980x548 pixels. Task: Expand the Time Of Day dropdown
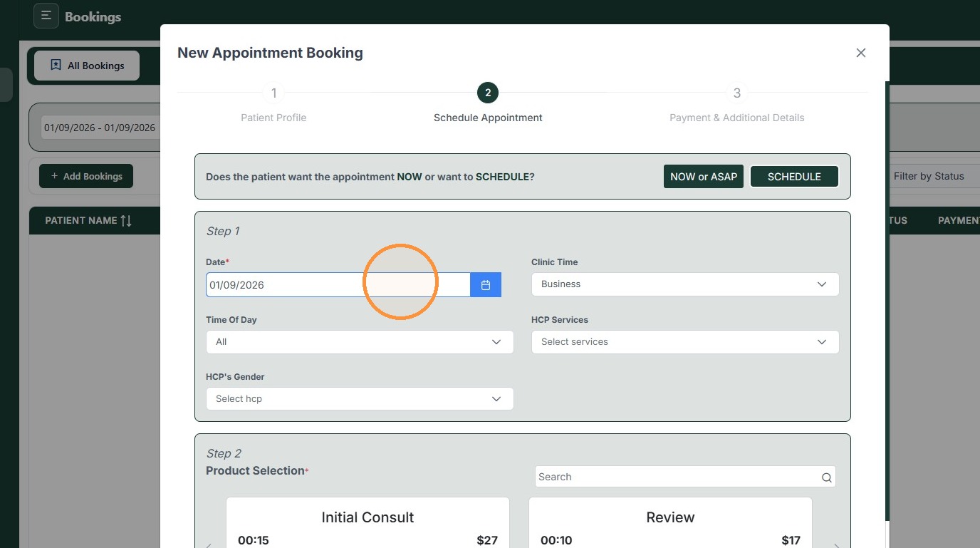click(x=360, y=342)
